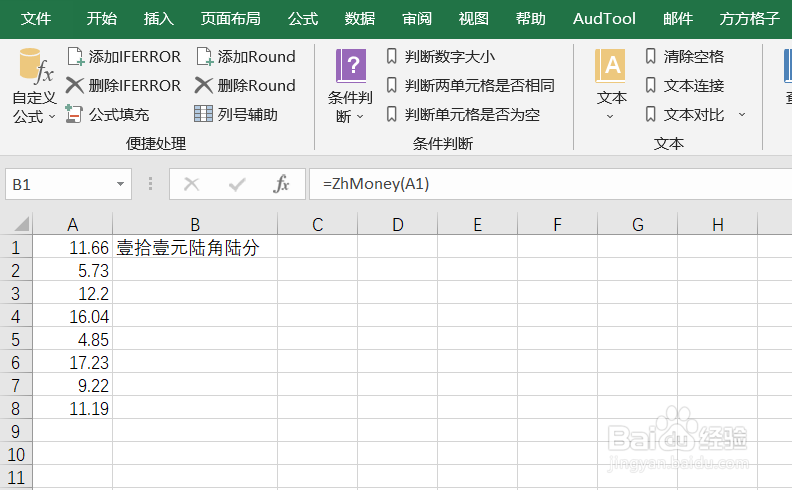
Task: Select column G header
Action: coord(637,224)
